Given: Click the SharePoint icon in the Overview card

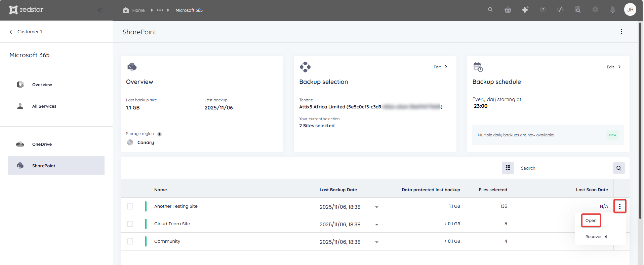Looking at the screenshot, I should pyautogui.click(x=132, y=67).
